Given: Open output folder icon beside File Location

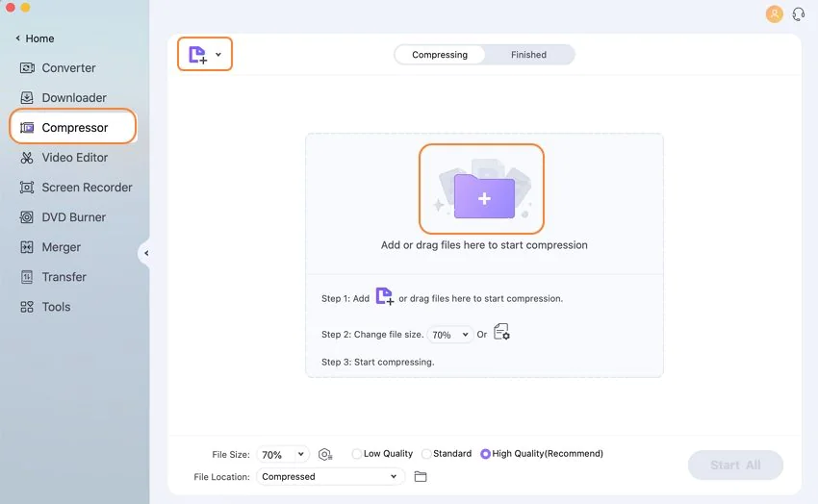Looking at the screenshot, I should 421,476.
